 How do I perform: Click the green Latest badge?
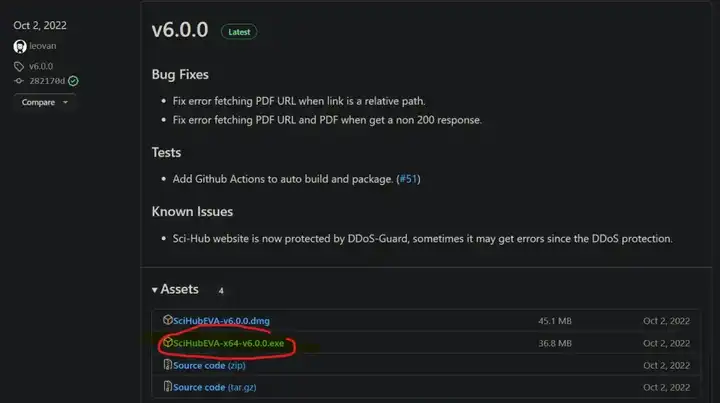[239, 32]
